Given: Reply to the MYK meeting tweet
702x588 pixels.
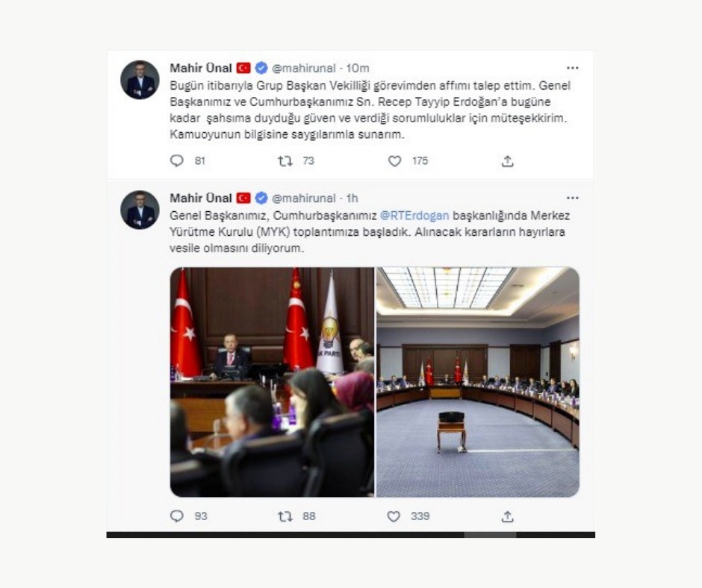Looking at the screenshot, I should (177, 516).
